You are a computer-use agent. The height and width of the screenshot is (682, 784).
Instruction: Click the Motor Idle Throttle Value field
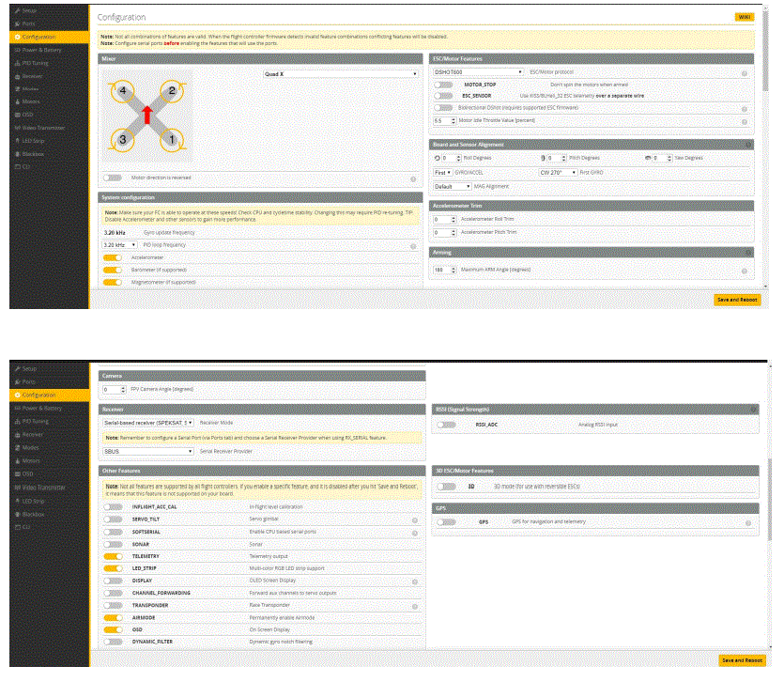(x=444, y=121)
